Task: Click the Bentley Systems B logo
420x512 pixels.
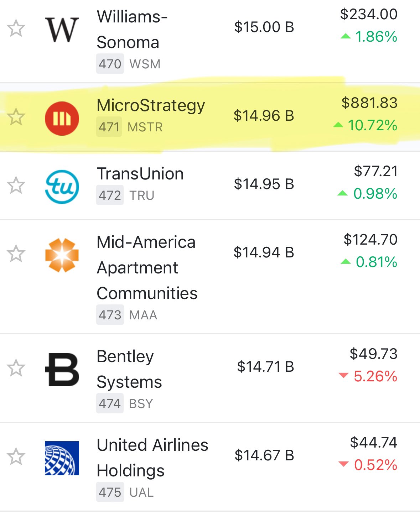Action: [62, 370]
